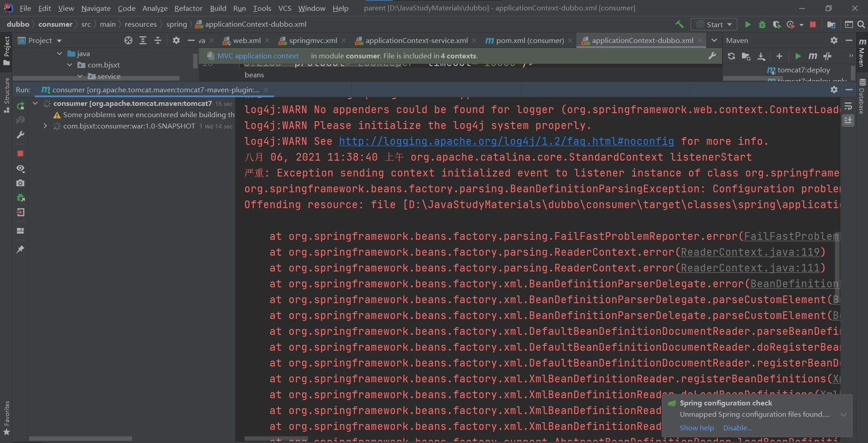Click the MVC application context link
The width and height of the screenshot is (868, 443).
click(258, 56)
